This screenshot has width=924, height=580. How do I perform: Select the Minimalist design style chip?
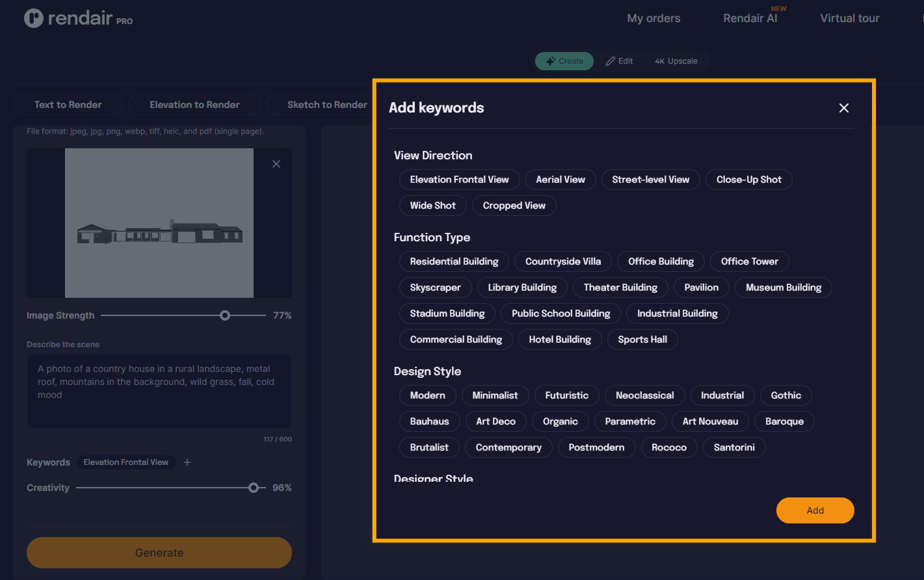[495, 395]
